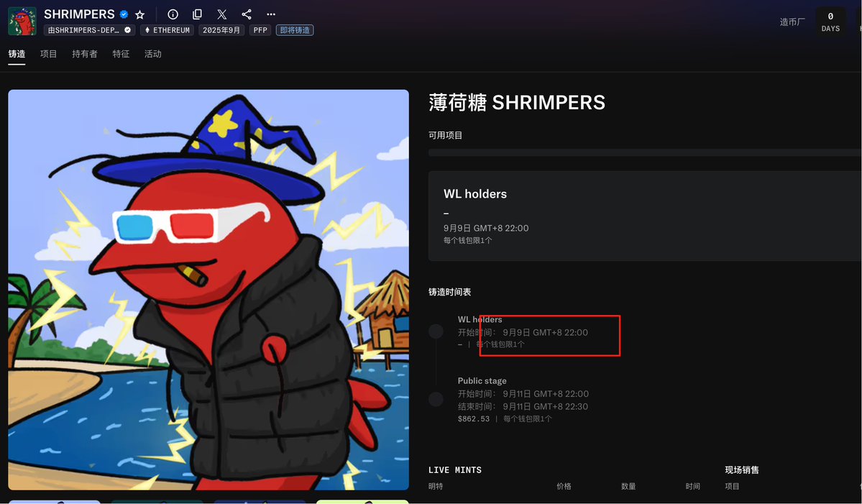Screen dimensions: 862x504
Task: Open the 活动 tab
Action: point(153,54)
